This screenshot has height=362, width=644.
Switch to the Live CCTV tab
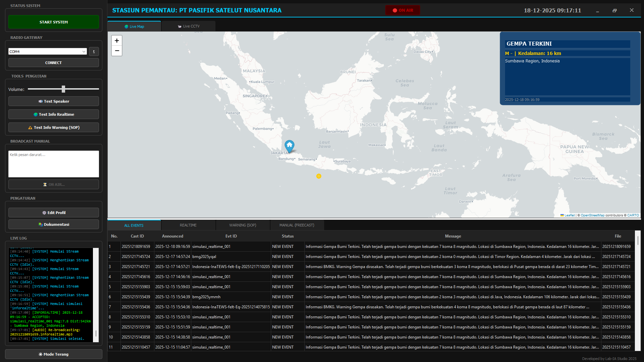[188, 26]
